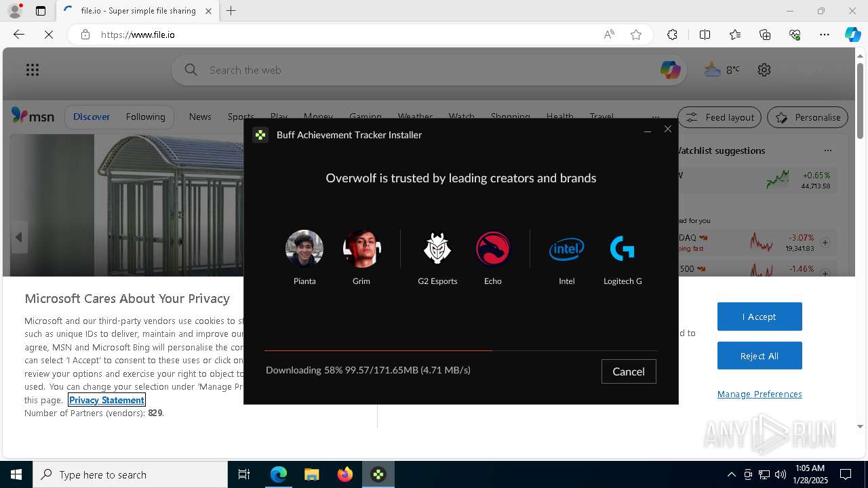This screenshot has height=488, width=868.
Task: Add NASDAQ stock to watchlist
Action: pyautogui.click(x=825, y=242)
